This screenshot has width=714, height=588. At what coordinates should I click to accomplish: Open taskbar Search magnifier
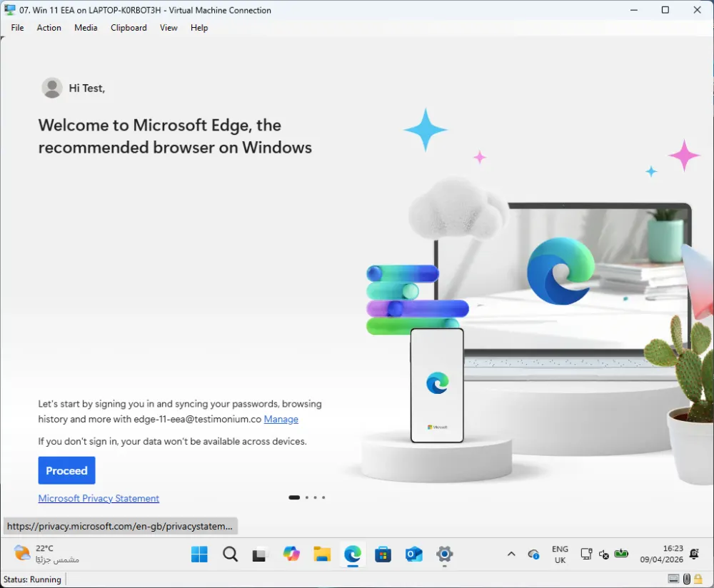(230, 554)
